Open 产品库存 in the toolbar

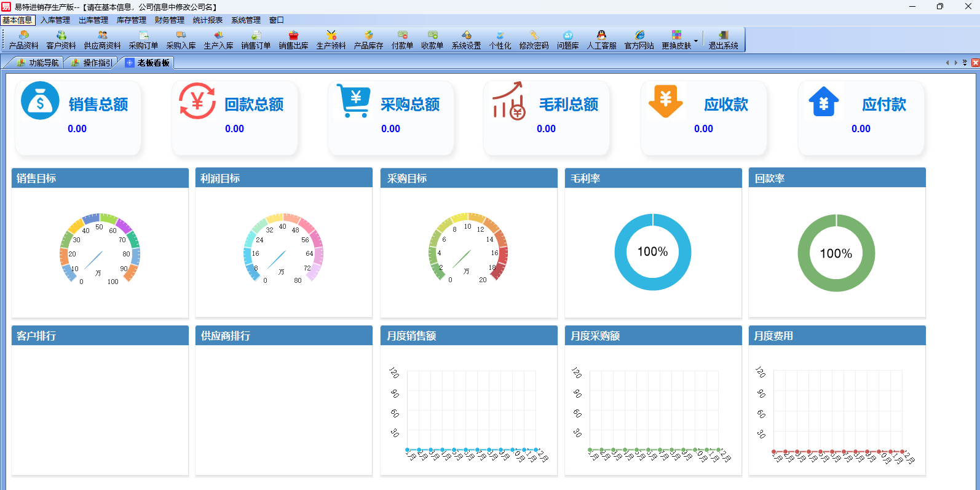(368, 40)
